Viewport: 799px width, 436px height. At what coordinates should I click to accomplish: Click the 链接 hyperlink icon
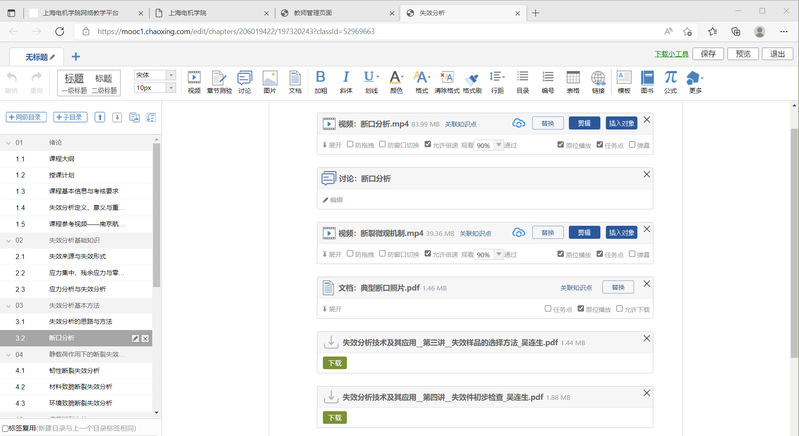[598, 81]
